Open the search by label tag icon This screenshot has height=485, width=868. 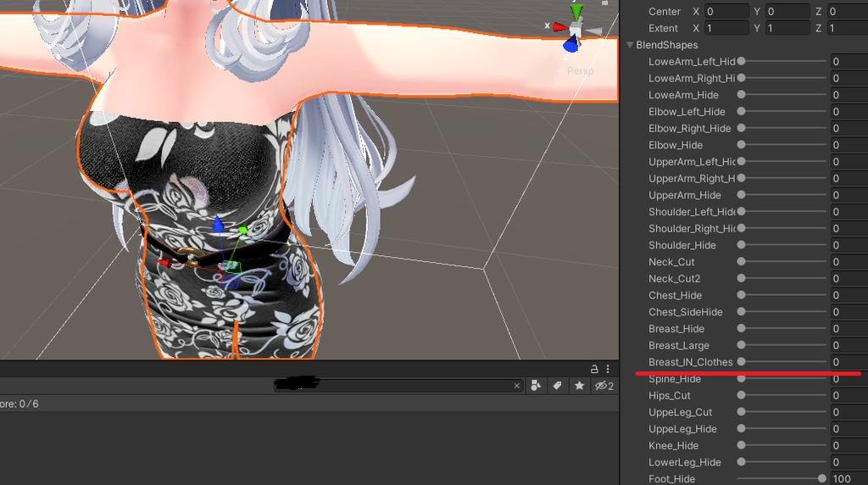(x=558, y=385)
